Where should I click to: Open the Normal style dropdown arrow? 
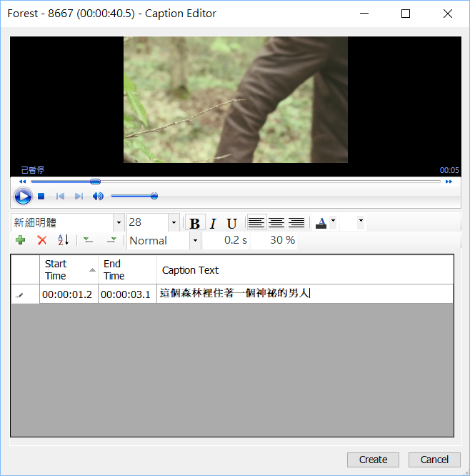click(196, 241)
